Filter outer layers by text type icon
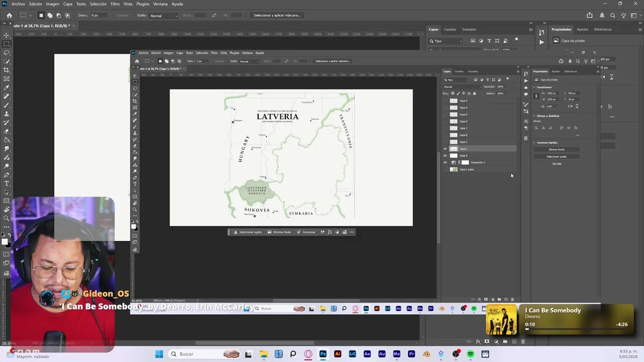644x362 pixels. point(489,41)
